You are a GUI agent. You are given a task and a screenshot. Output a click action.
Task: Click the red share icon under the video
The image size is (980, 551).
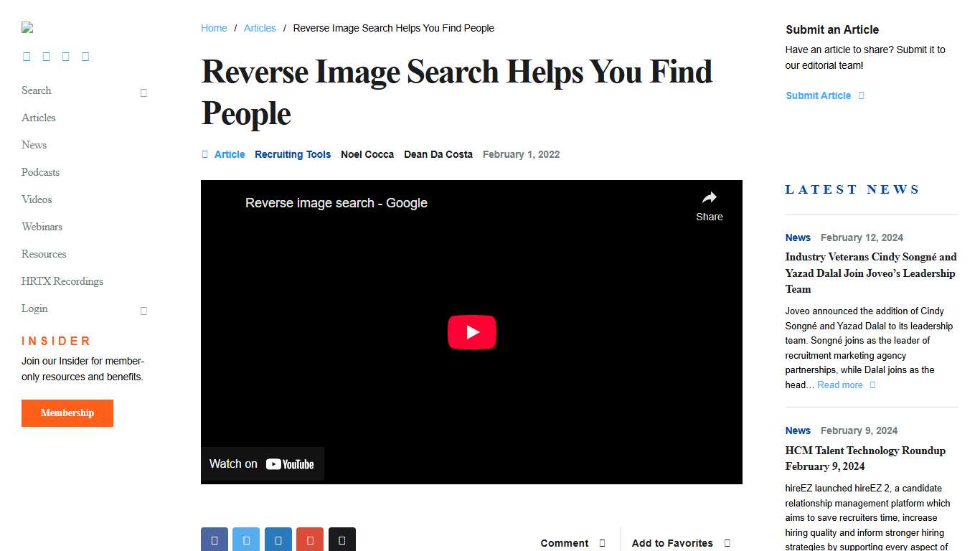pos(310,539)
